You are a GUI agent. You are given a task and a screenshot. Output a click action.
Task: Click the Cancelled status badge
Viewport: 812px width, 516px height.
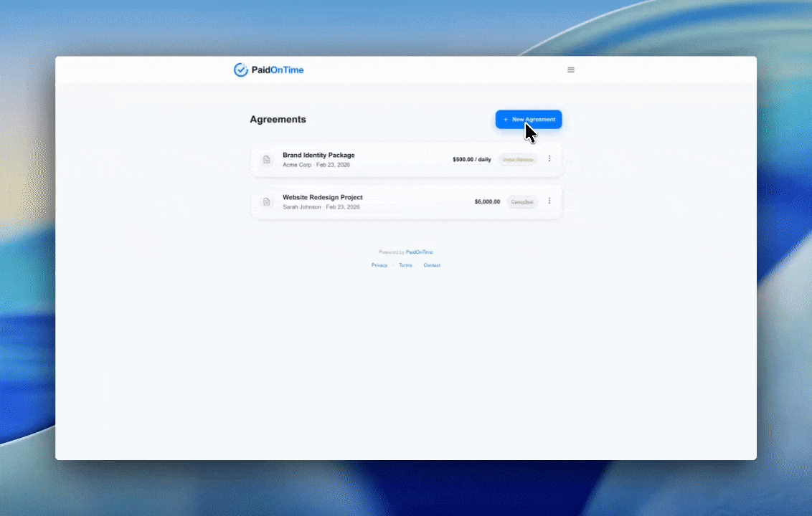pos(522,202)
